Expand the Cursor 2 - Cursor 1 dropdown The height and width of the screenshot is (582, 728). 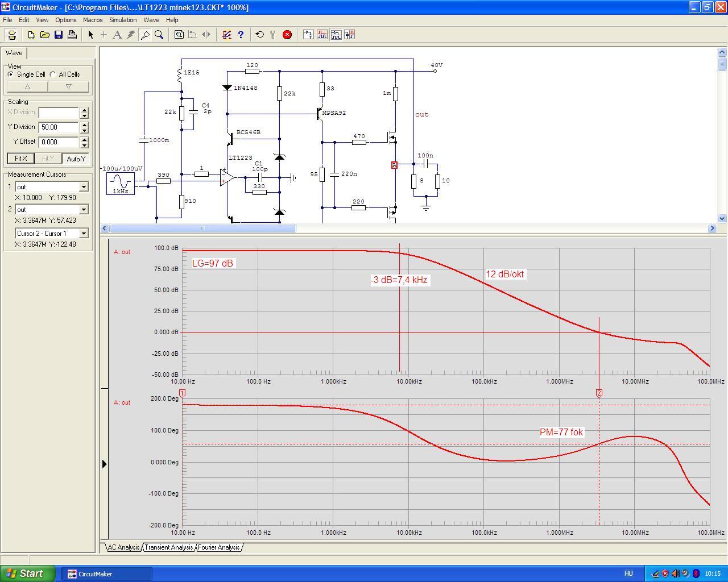click(x=84, y=234)
